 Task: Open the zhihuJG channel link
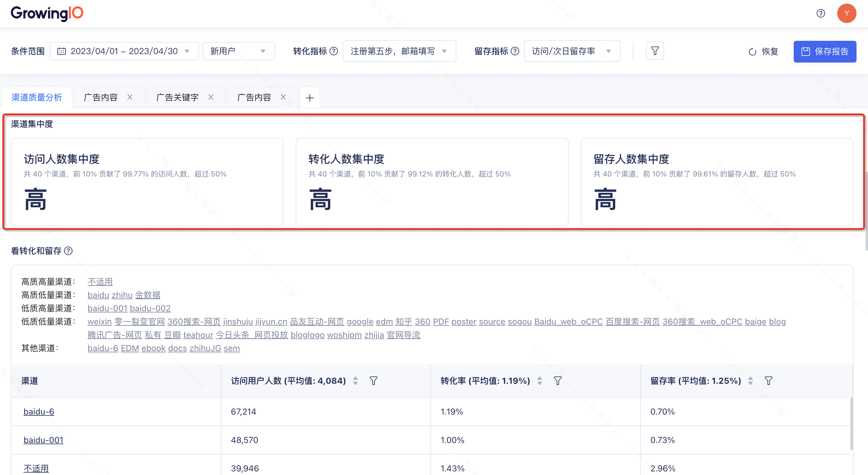[205, 348]
